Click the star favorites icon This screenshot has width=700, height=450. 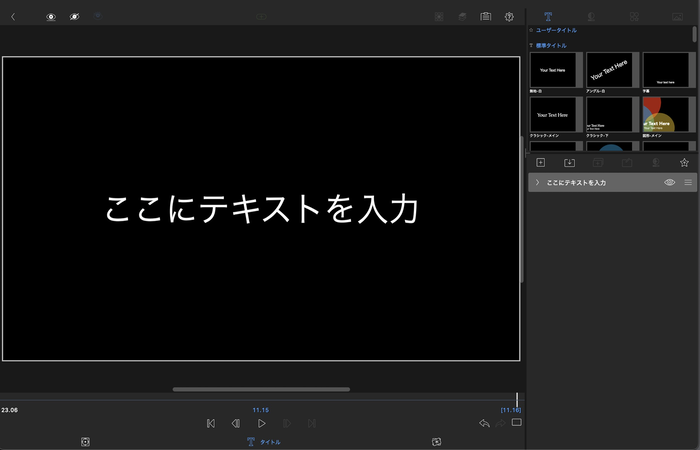tap(684, 162)
